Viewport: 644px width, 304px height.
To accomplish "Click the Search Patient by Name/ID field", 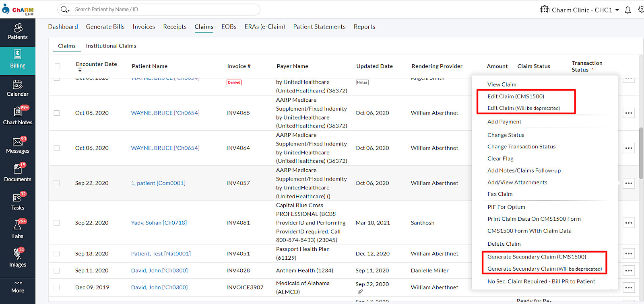I will 161,10.
